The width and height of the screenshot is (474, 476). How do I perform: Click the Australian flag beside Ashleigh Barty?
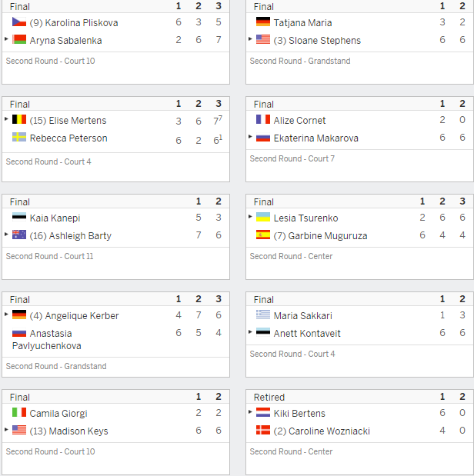19,235
